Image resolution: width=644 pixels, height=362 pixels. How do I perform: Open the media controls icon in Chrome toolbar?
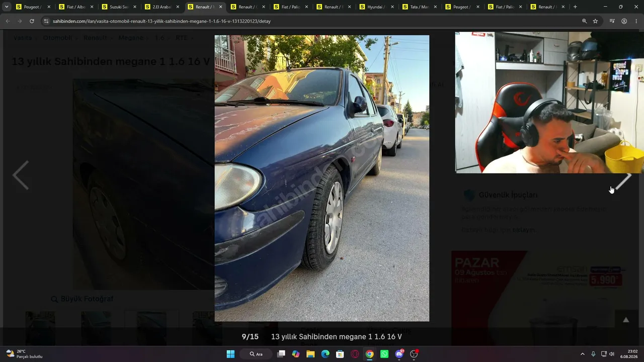[x=612, y=21]
